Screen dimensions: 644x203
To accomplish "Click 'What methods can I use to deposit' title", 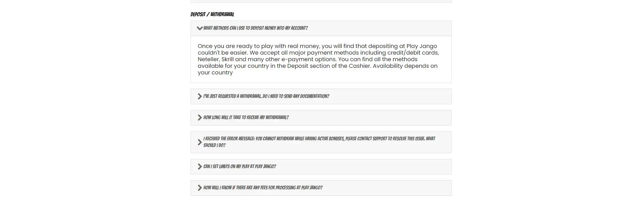I will (255, 28).
